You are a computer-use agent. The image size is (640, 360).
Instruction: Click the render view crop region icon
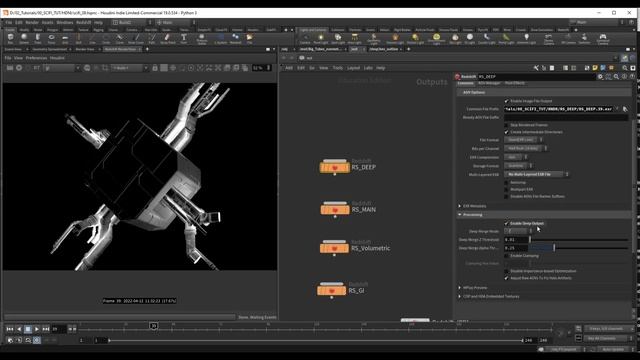coord(105,68)
